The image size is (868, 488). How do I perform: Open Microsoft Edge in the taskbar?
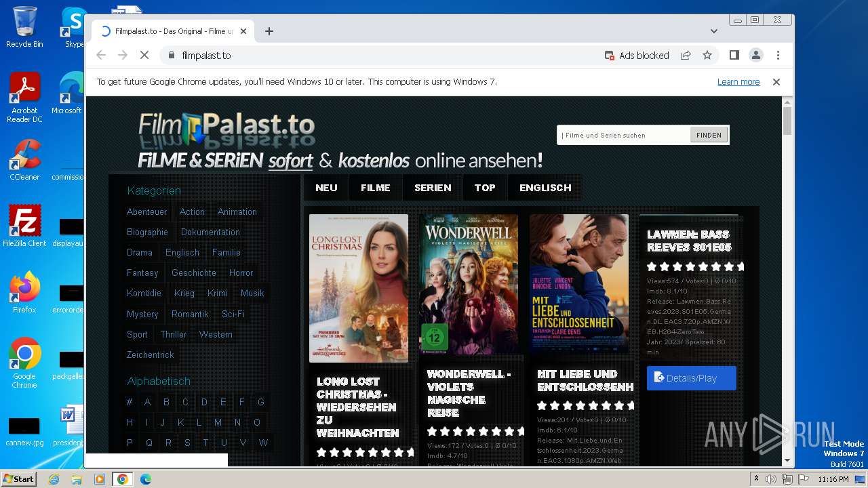[x=146, y=479]
